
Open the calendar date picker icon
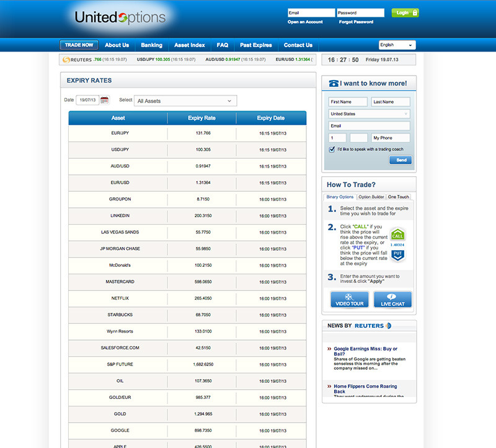[104, 100]
